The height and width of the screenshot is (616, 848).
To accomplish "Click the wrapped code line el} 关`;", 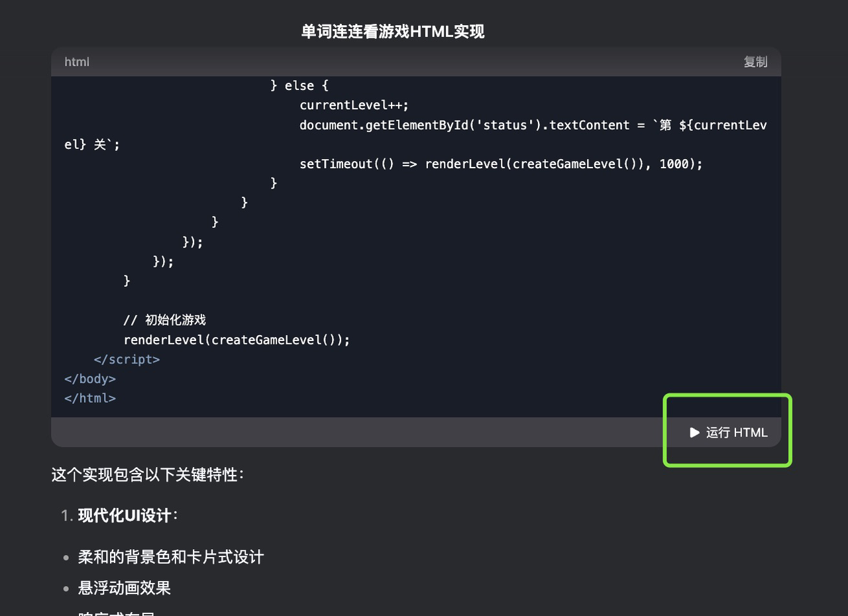I will click(x=92, y=144).
